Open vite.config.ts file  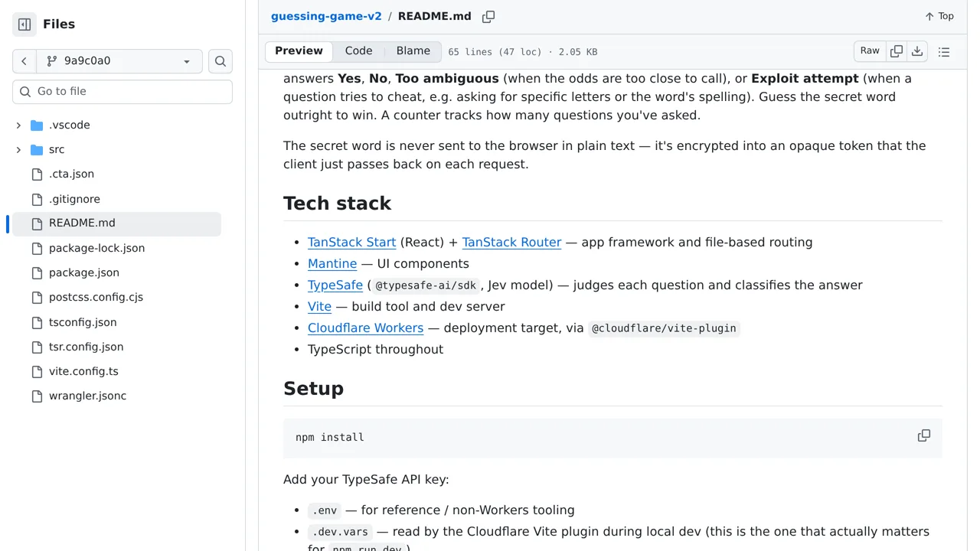(x=83, y=371)
